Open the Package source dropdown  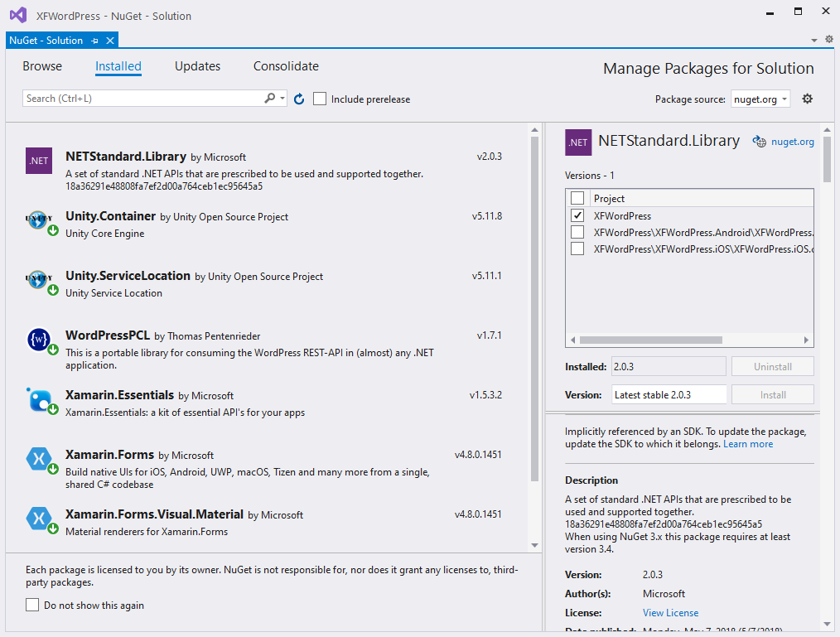(760, 99)
